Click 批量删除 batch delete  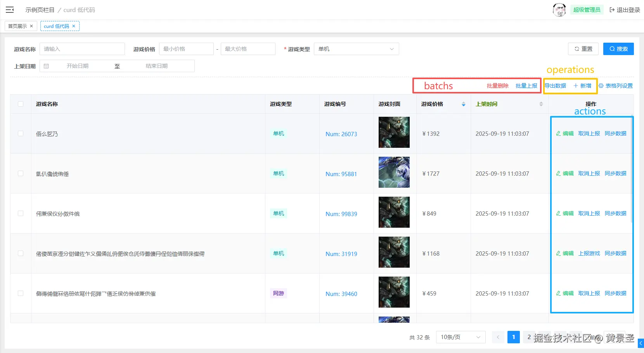[x=497, y=86]
